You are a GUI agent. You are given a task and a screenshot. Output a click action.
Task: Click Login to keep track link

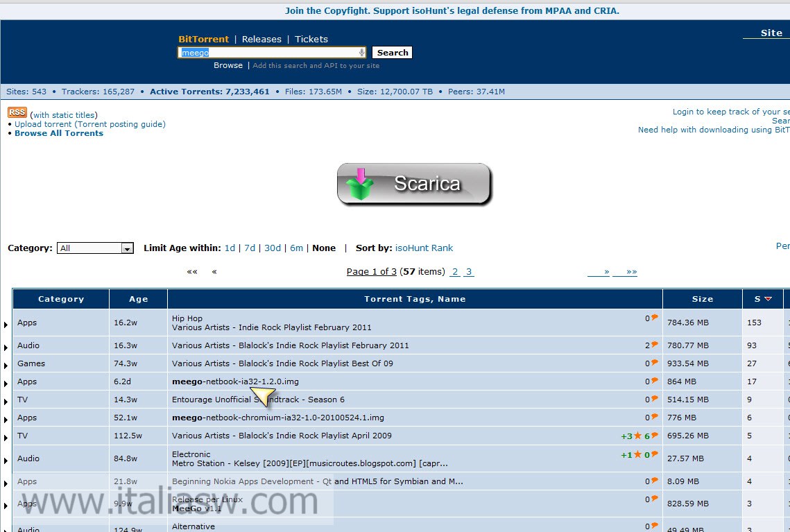(731, 112)
